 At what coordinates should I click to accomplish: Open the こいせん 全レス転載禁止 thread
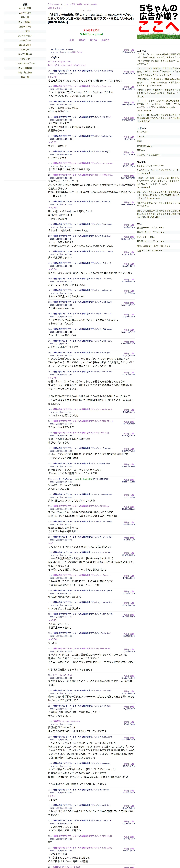pyautogui.click(x=149, y=155)
